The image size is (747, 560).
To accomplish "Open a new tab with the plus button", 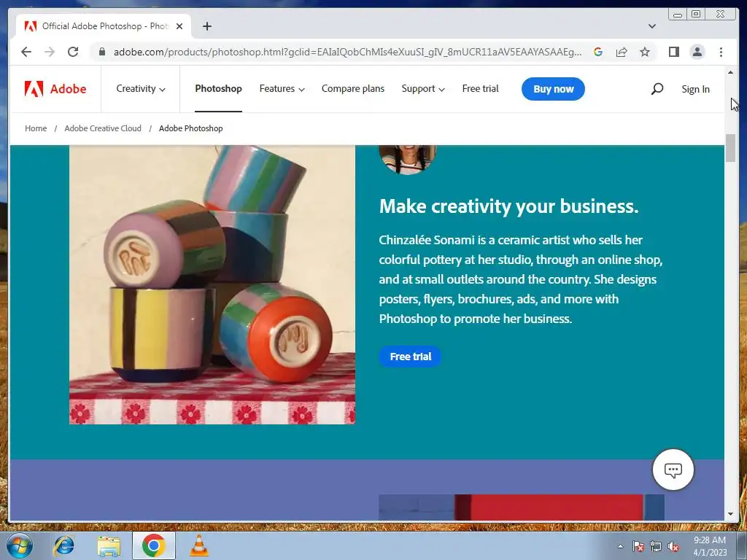I will (206, 26).
